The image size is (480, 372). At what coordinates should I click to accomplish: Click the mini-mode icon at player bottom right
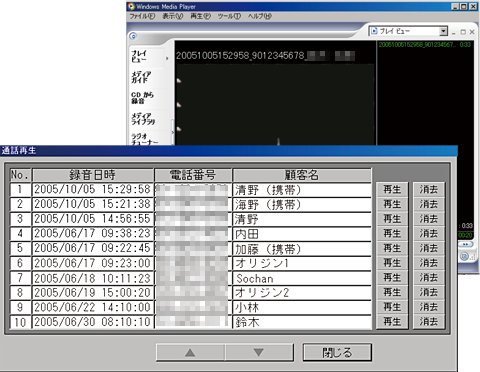pos(464,256)
